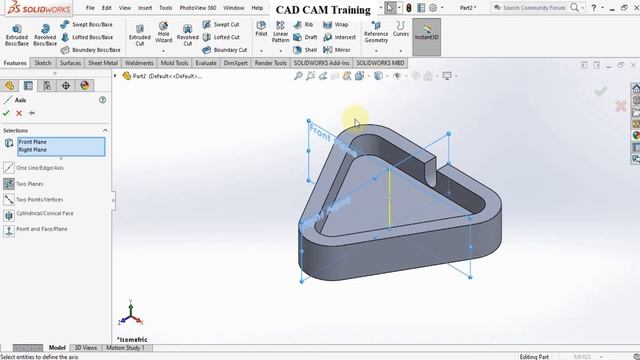Select the Fillet tool
Screen dimensions: 640x360
coord(261,29)
